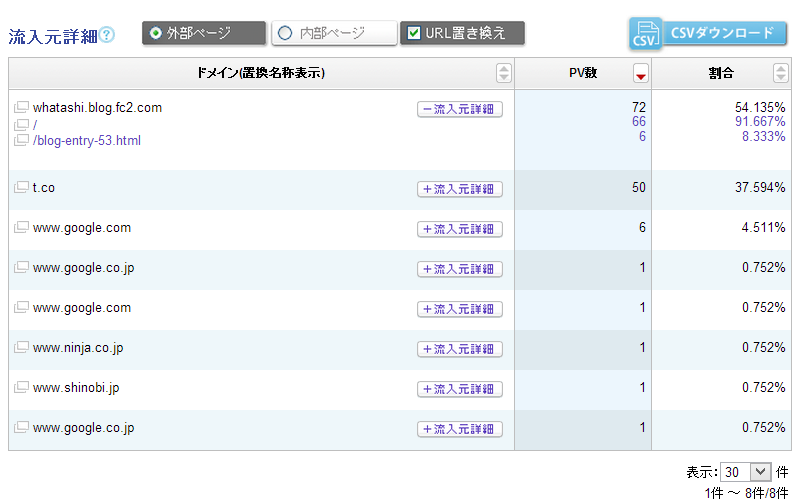Open the /blog-entry-53.html link
Screen dimensions: 797x504
(87, 140)
